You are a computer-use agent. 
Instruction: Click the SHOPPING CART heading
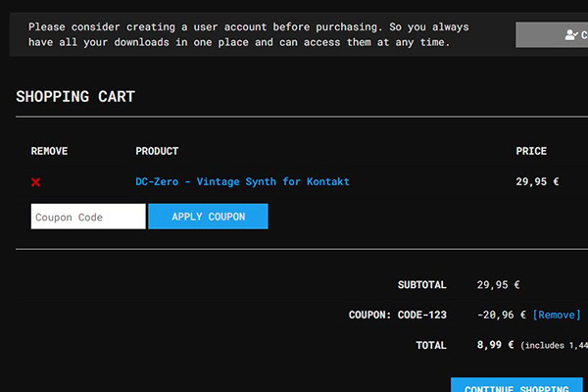75,97
